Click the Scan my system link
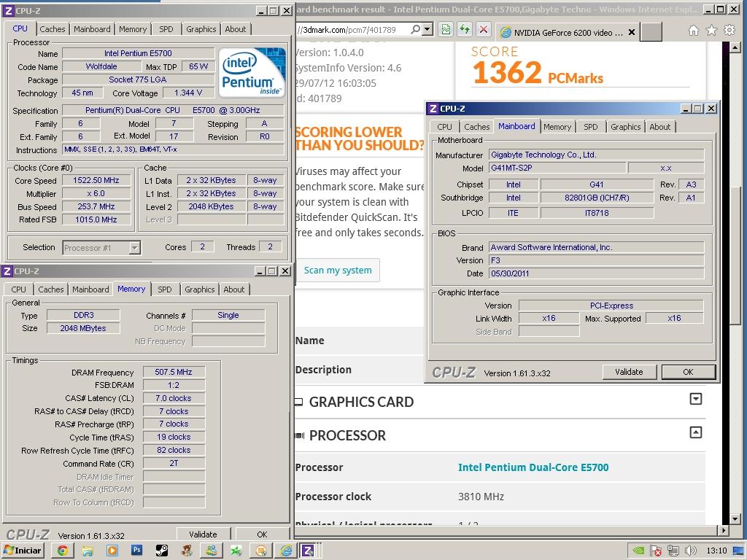This screenshot has width=747, height=560. point(338,270)
